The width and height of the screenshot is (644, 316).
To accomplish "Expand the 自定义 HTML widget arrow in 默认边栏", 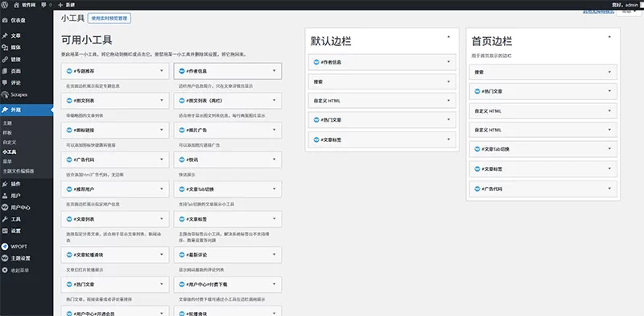I will click(x=448, y=101).
